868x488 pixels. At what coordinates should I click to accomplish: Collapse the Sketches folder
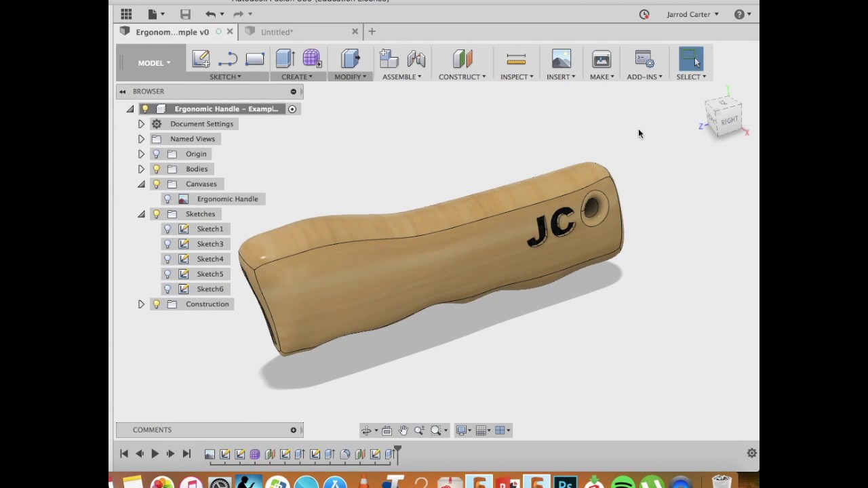click(x=141, y=214)
